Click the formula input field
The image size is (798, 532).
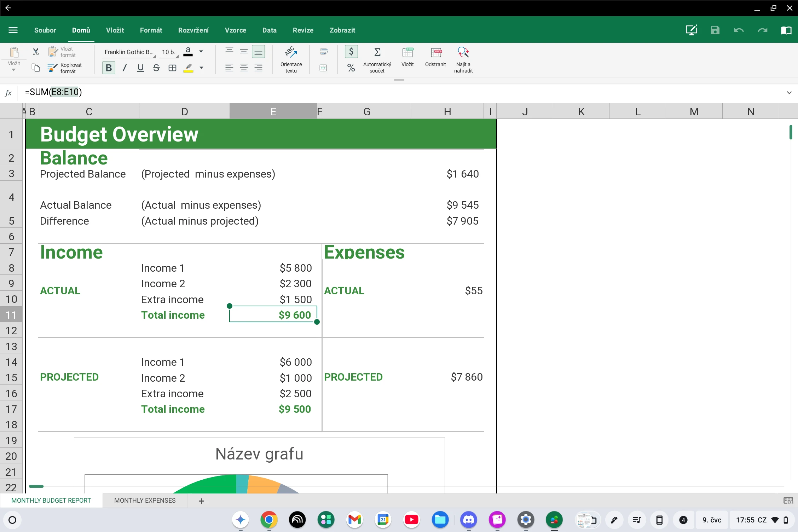400,93
